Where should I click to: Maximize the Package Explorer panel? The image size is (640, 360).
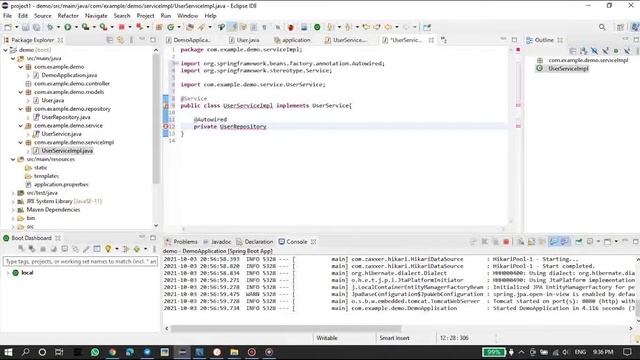(153, 40)
